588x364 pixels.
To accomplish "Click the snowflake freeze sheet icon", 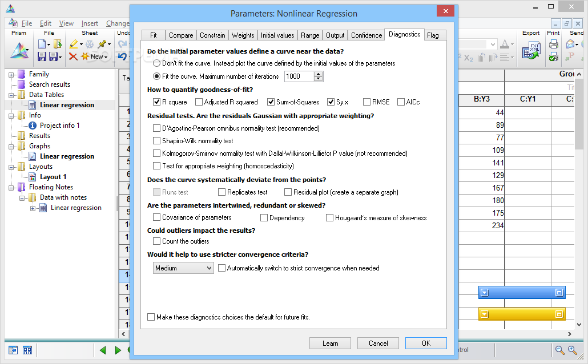I will [90, 45].
